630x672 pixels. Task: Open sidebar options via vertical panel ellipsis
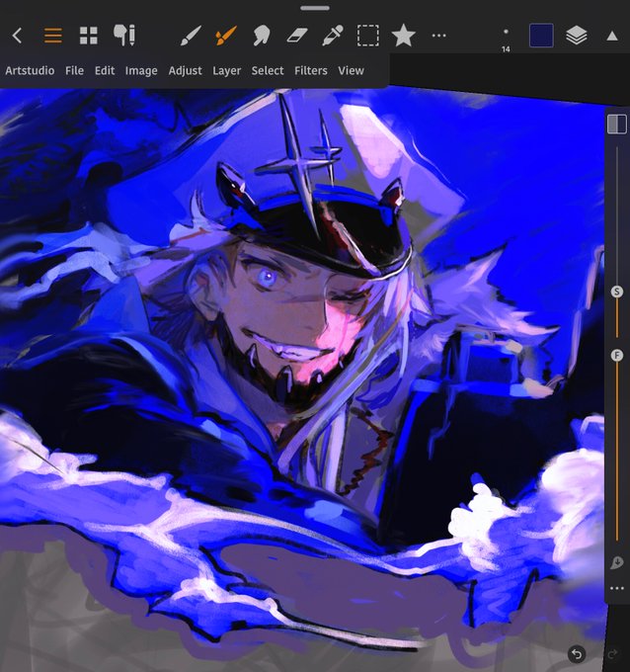[617, 588]
